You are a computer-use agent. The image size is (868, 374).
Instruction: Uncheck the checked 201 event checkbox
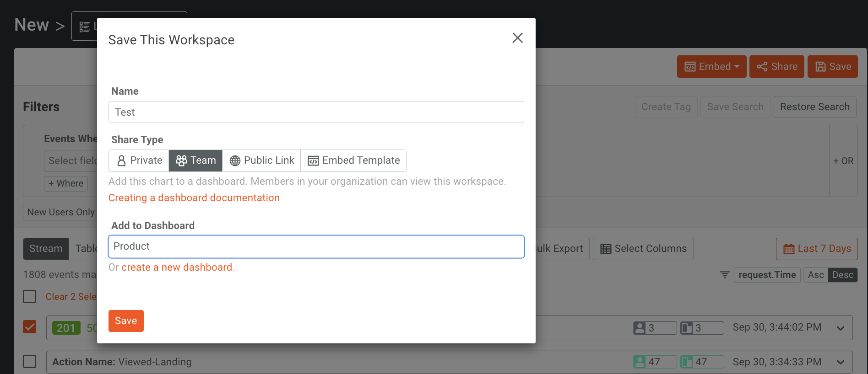click(x=30, y=327)
